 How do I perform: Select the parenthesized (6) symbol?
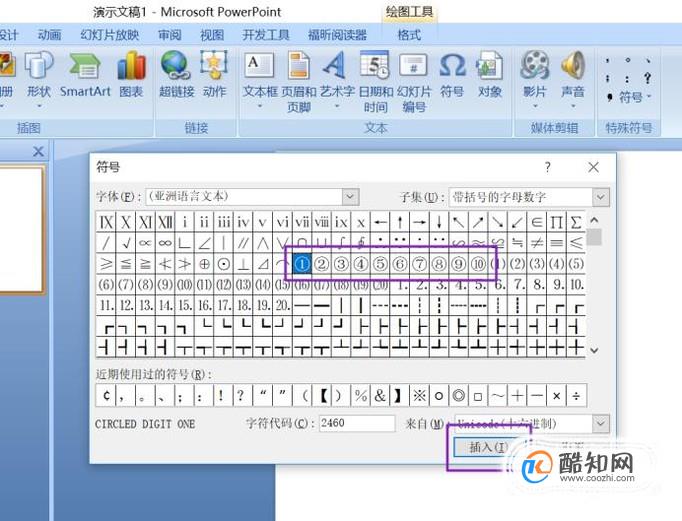click(x=106, y=284)
